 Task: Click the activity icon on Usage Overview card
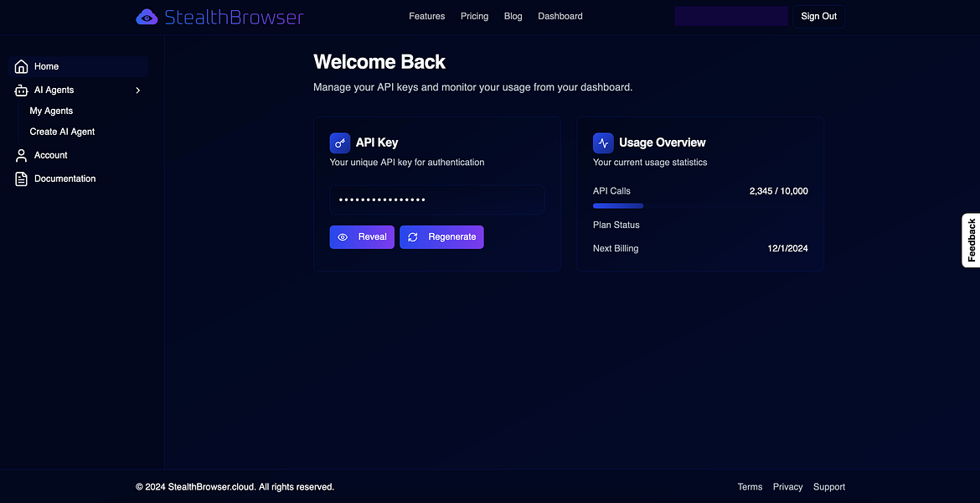[603, 143]
